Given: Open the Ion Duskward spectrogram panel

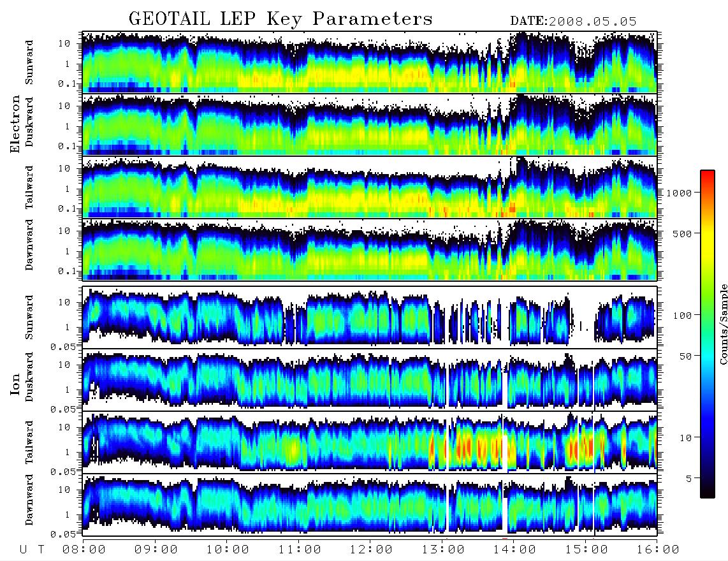Looking at the screenshot, I should point(370,380).
